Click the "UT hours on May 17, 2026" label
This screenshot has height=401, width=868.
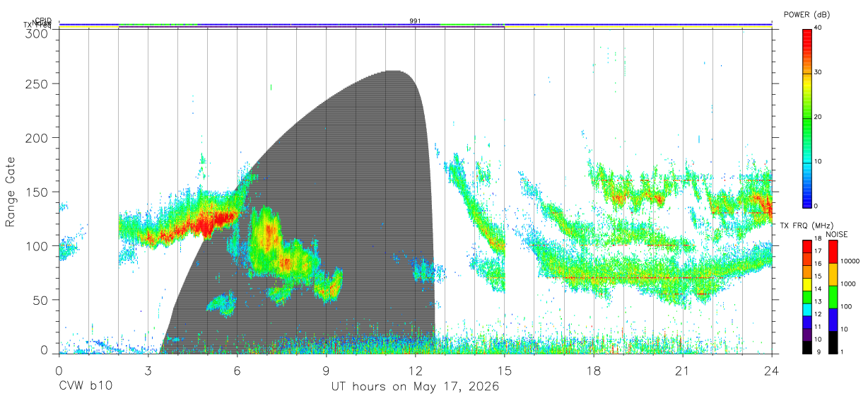click(x=415, y=387)
